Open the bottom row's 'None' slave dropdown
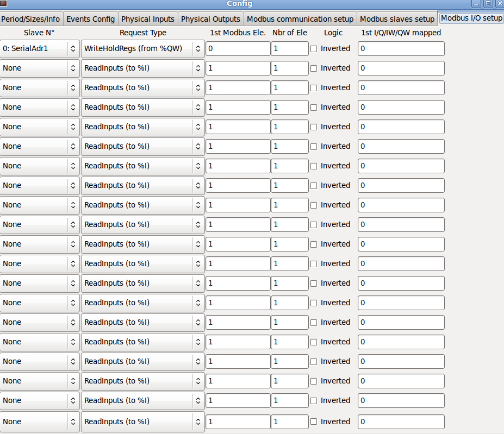 point(40,422)
